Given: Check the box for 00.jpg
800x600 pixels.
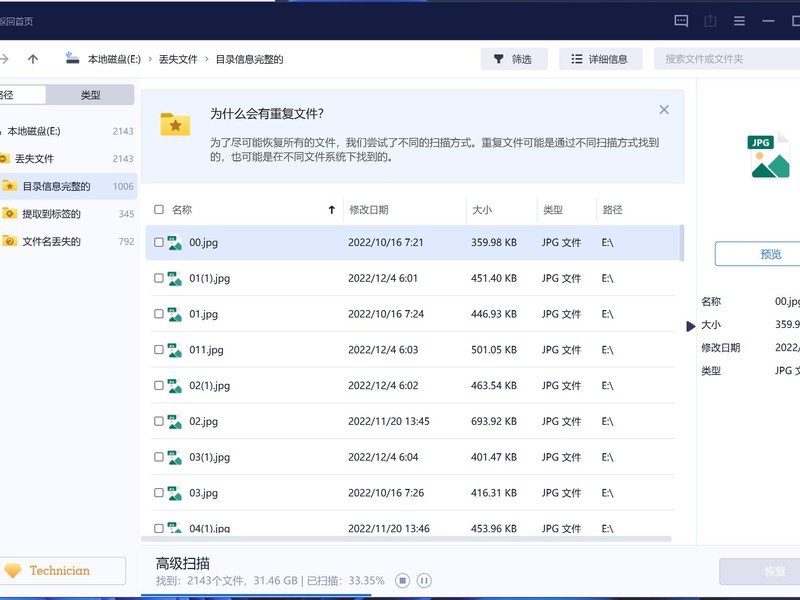Looking at the screenshot, I should pos(159,242).
